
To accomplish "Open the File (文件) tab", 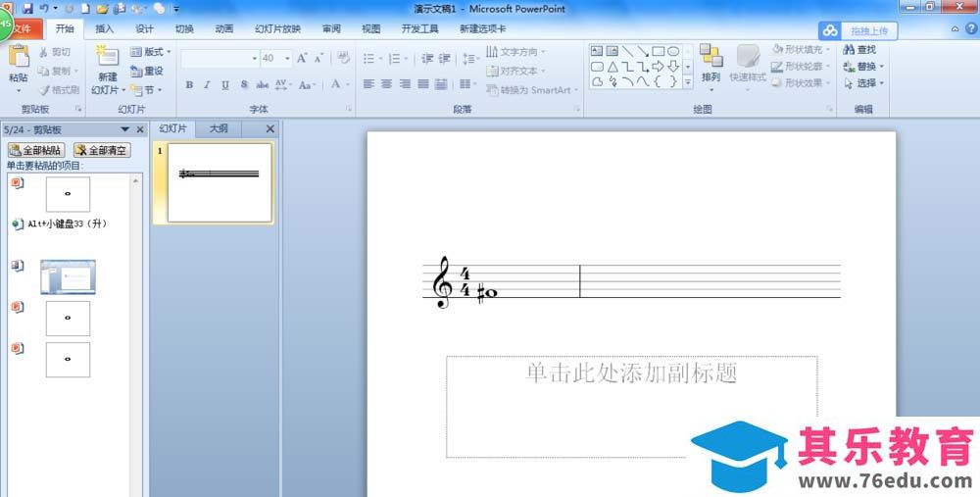I will coord(23,28).
